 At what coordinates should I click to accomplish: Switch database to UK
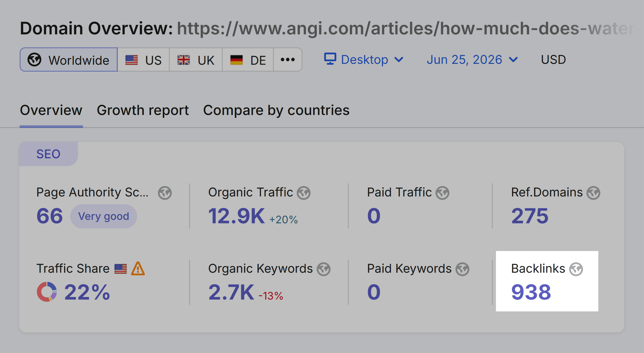click(196, 60)
